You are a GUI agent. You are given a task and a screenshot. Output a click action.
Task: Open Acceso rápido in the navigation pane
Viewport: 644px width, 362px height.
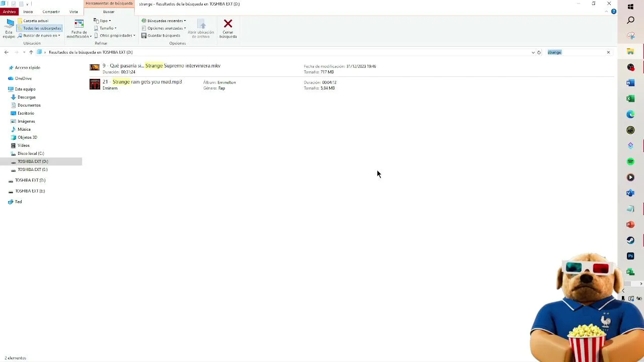pos(27,68)
